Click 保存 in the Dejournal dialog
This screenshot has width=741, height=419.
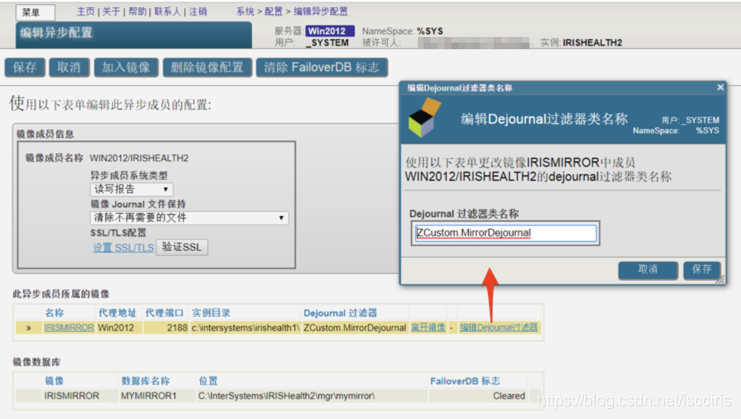pos(702,269)
